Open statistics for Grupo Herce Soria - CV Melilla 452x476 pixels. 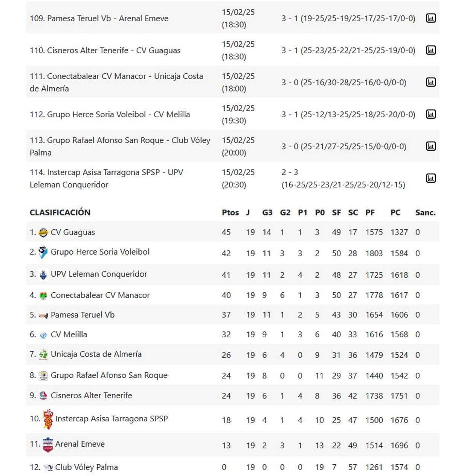click(x=431, y=114)
